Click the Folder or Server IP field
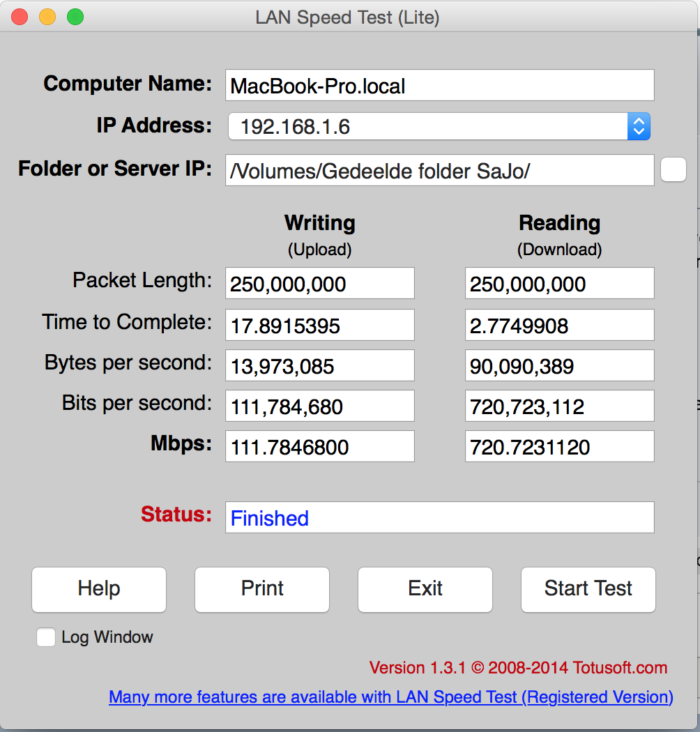The height and width of the screenshot is (732, 700). pyautogui.click(x=439, y=171)
